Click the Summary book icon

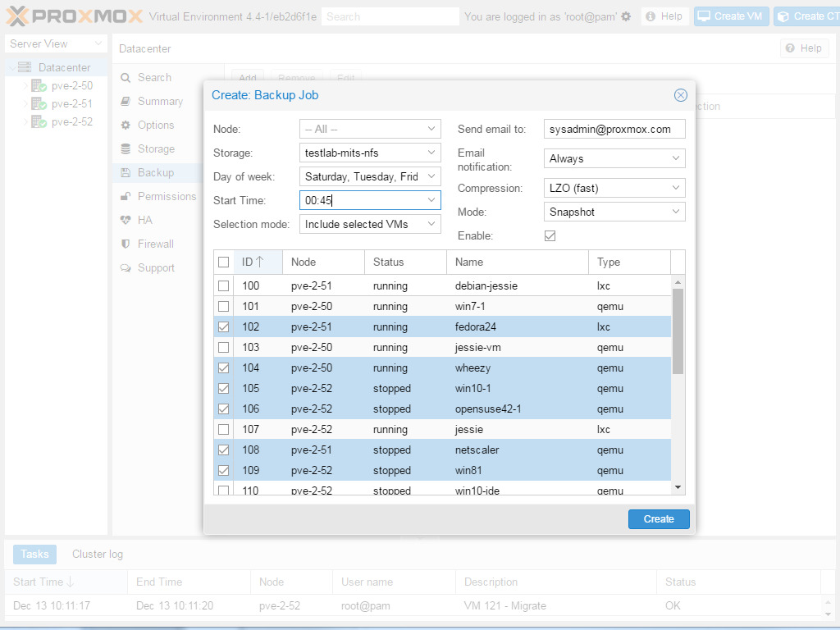pos(126,101)
